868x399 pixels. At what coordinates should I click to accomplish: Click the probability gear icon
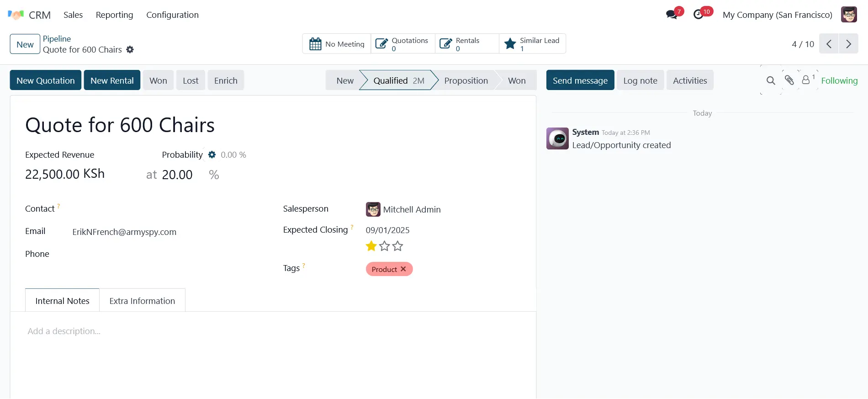tap(212, 155)
